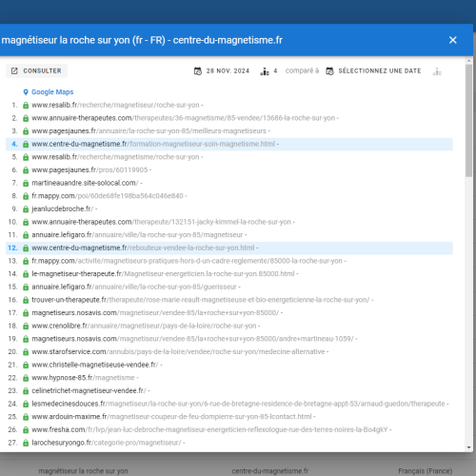Open result 25 www.ardouin-maxime.fr link
The height and width of the screenshot is (476, 476).
coord(171,417)
